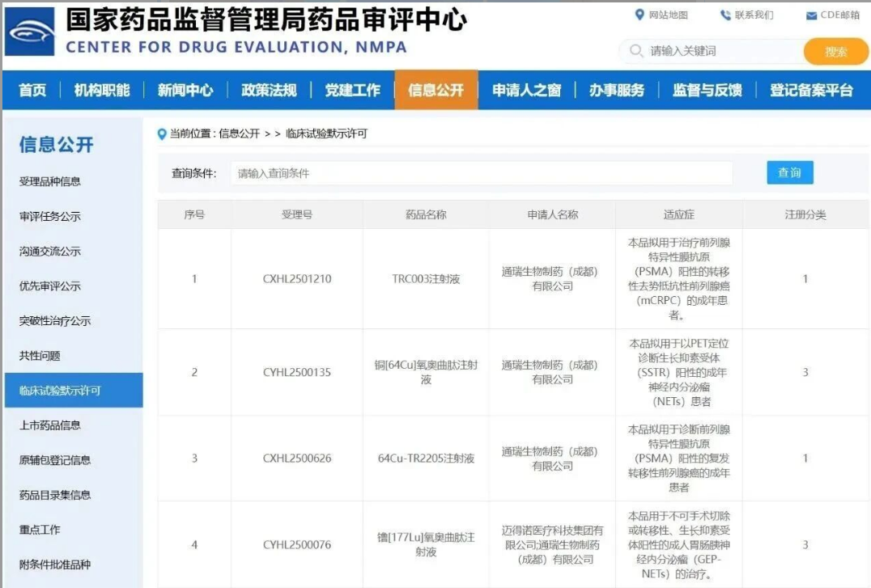Open 上市药品信息 sidebar link
The width and height of the screenshot is (871, 588).
coord(50,425)
